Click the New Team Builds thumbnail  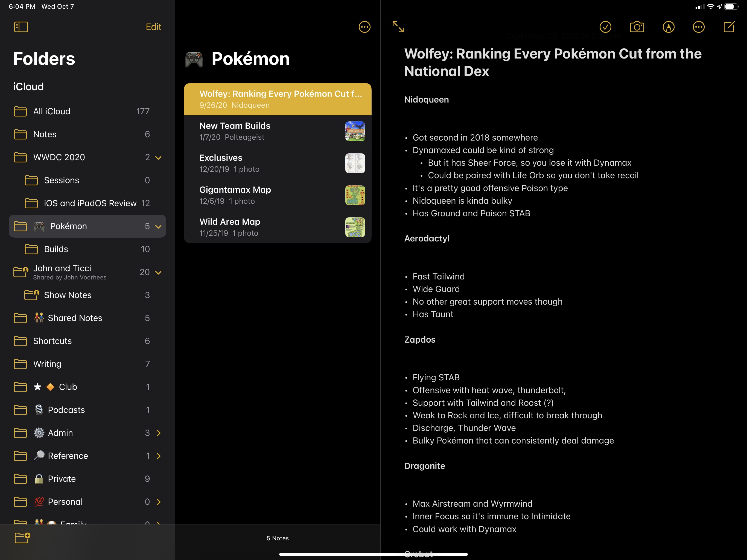tap(355, 131)
